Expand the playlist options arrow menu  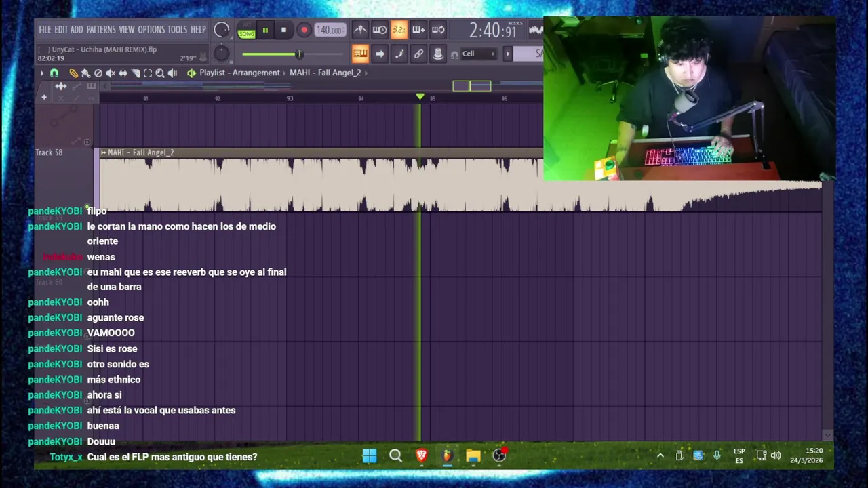(42, 73)
